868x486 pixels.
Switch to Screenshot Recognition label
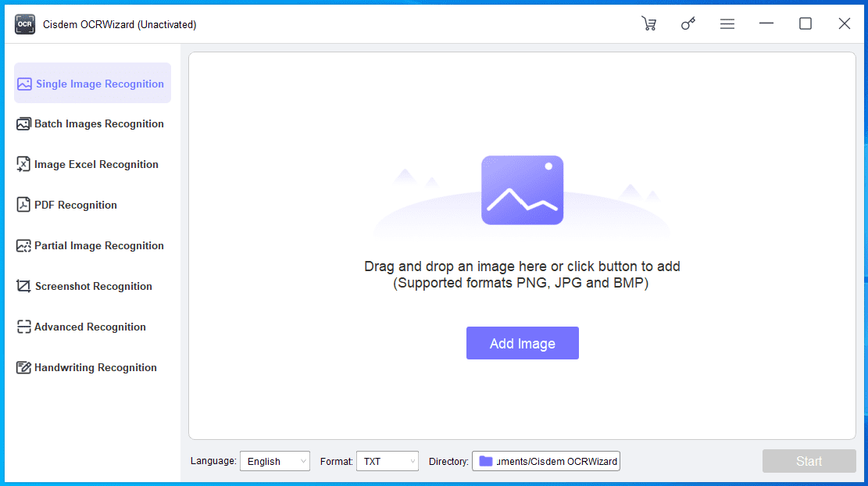click(x=94, y=286)
